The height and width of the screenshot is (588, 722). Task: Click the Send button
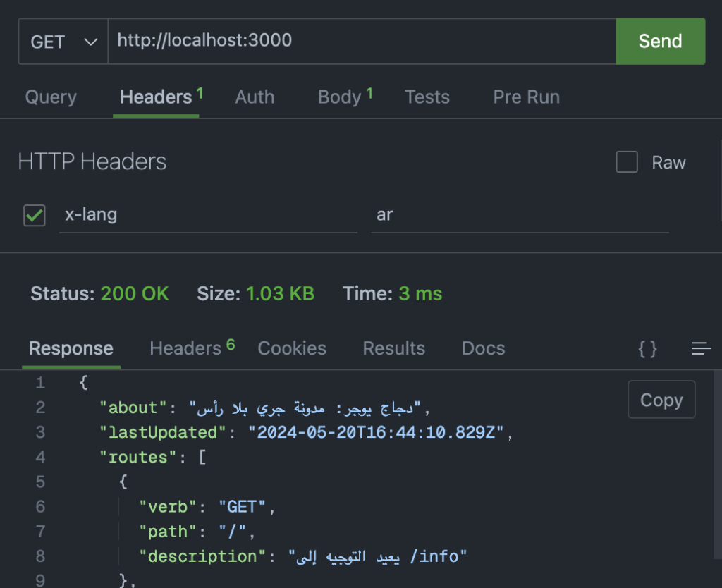(660, 41)
